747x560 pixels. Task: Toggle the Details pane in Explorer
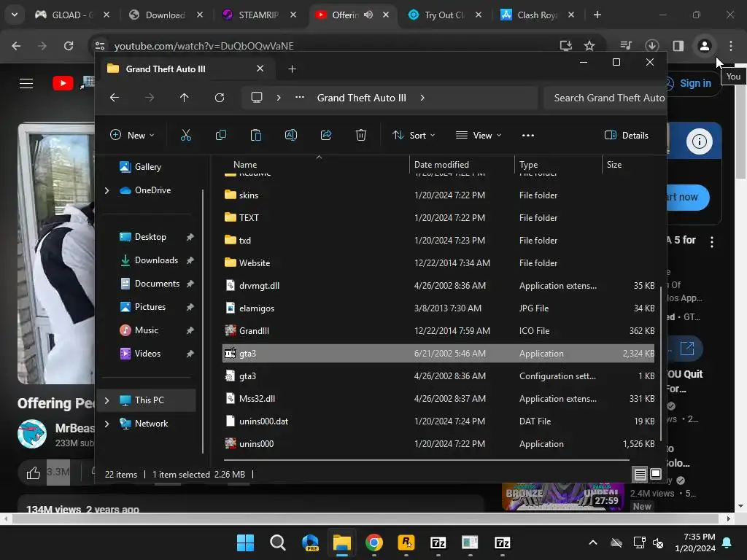[626, 135]
